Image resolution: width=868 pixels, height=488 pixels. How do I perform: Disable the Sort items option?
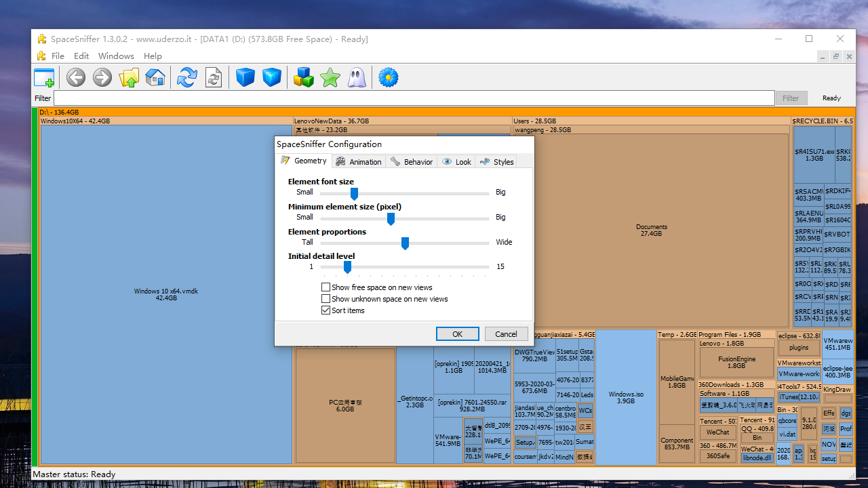[x=326, y=310]
